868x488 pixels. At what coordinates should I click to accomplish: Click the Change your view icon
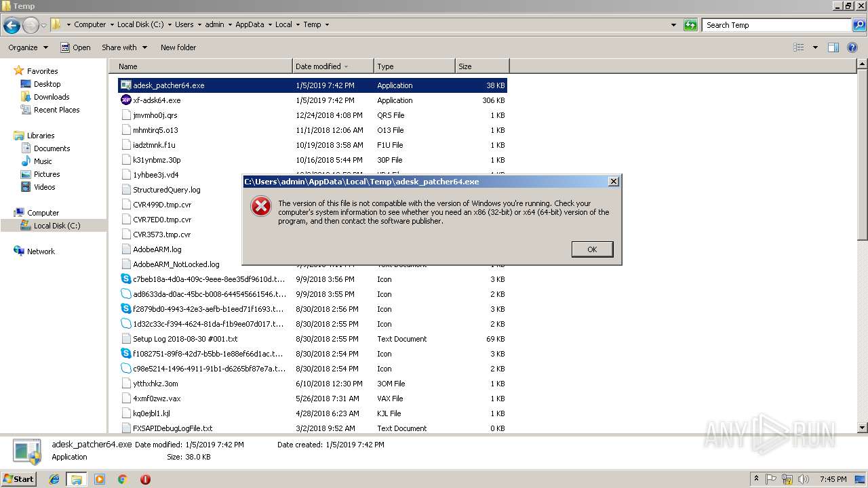click(x=799, y=47)
